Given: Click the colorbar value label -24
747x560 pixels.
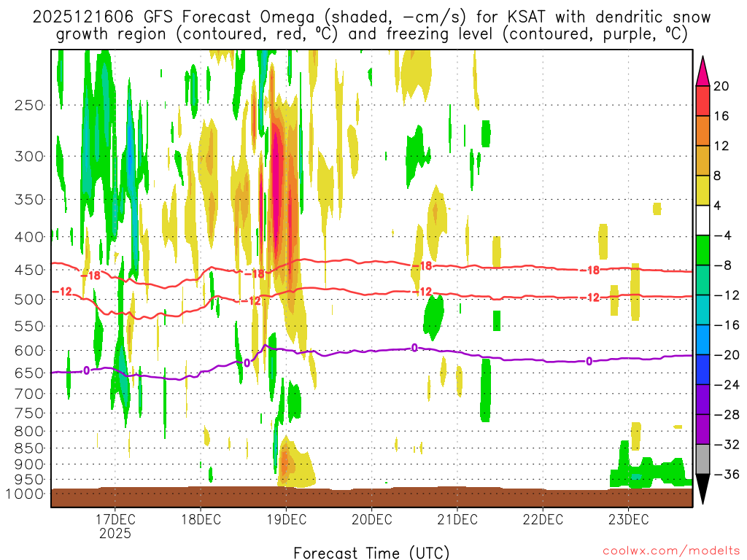Looking at the screenshot, I should tap(727, 385).
